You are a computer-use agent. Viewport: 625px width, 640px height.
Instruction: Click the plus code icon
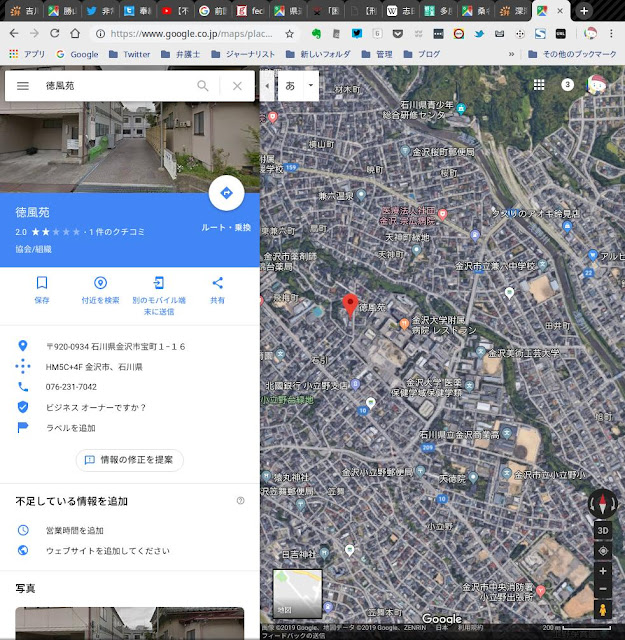[x=23, y=366]
